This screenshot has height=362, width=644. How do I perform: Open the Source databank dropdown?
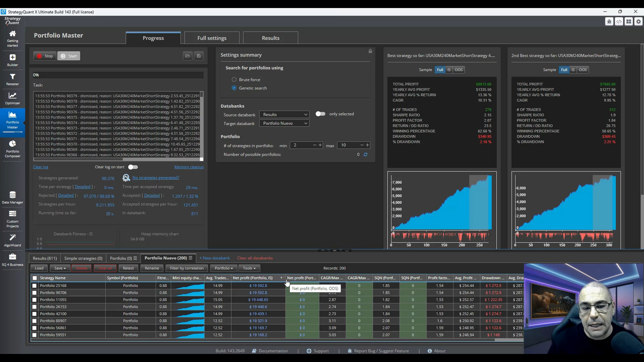point(284,114)
